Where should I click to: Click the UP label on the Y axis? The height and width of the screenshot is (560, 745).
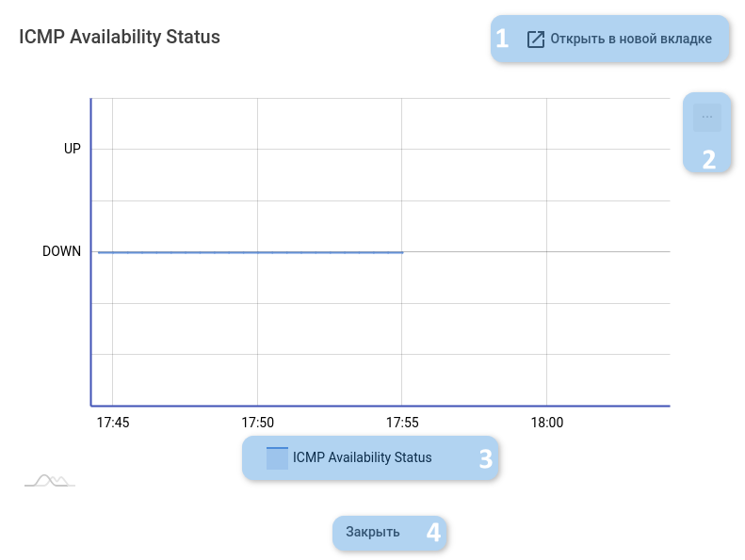73,149
